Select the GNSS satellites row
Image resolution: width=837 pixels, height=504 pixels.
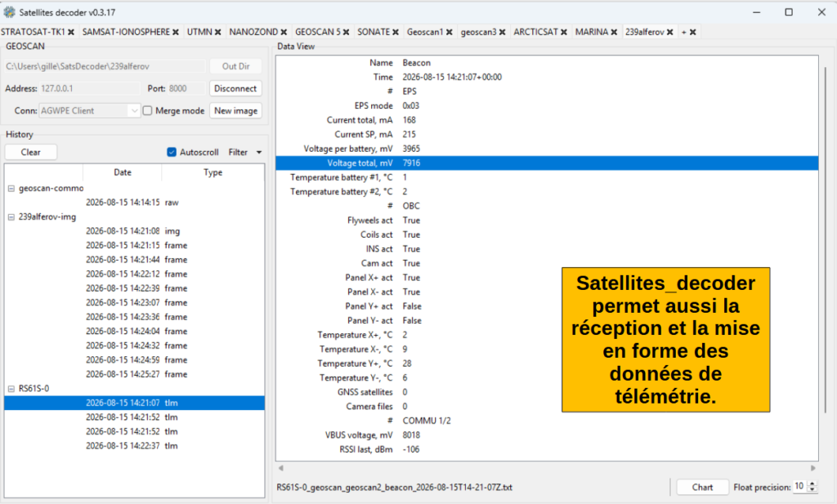[x=547, y=392]
